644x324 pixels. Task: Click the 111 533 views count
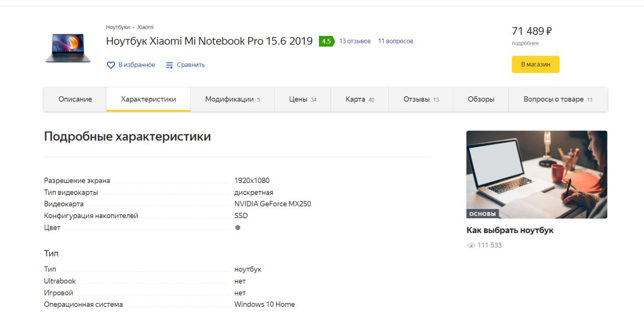click(x=490, y=245)
